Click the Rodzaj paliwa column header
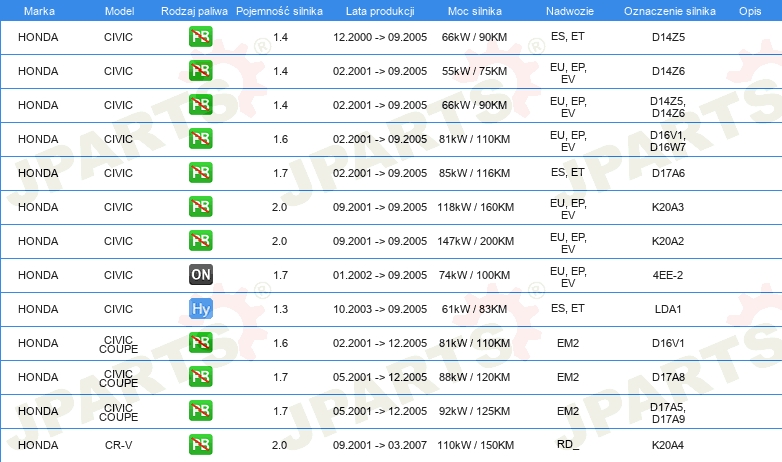Image resolution: width=782 pixels, height=462 pixels. (x=194, y=11)
